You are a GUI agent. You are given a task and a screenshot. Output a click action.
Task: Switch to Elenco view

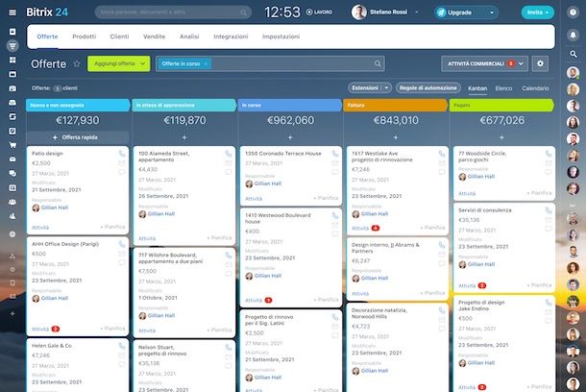tap(503, 88)
